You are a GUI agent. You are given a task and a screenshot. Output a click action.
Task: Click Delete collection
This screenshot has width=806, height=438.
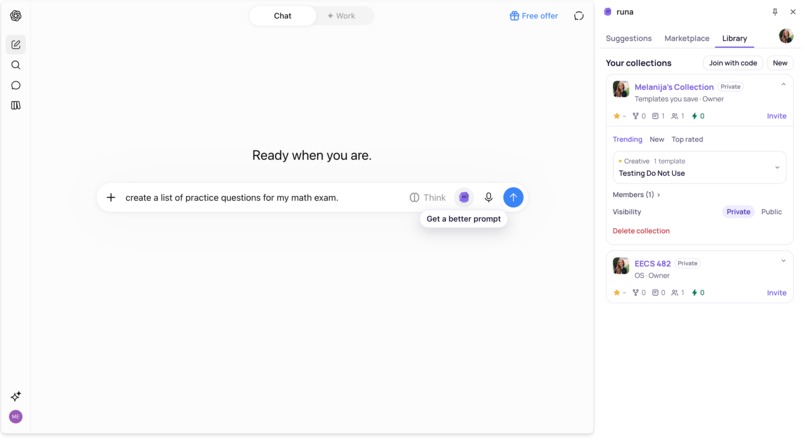pos(641,231)
